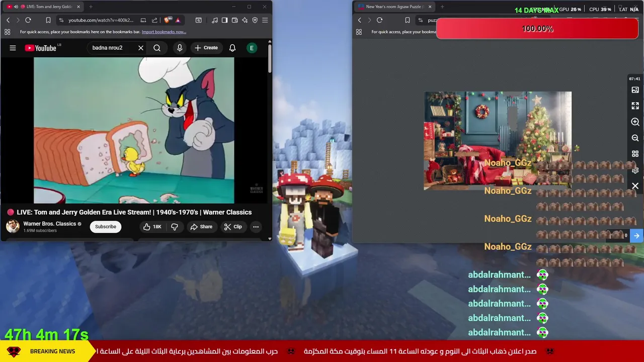
Task: Open the account avatar E menu
Action: (252, 48)
